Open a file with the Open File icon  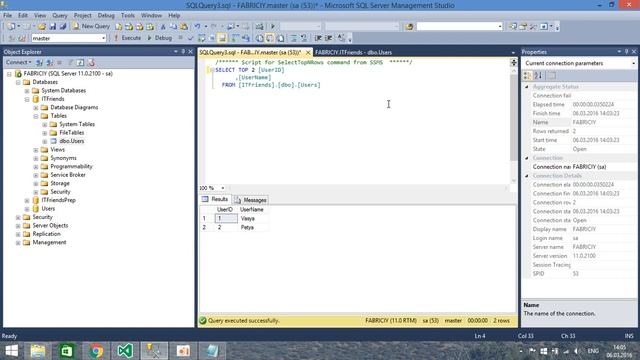click(42, 26)
